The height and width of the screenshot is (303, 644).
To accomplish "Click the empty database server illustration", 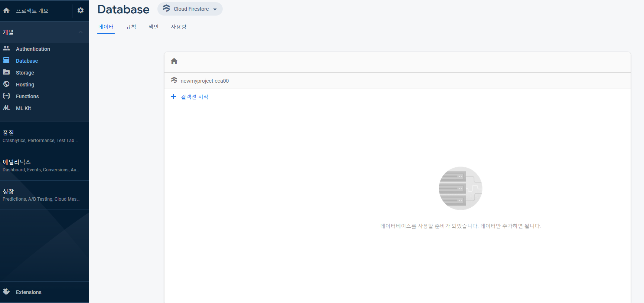I will pyautogui.click(x=461, y=188).
